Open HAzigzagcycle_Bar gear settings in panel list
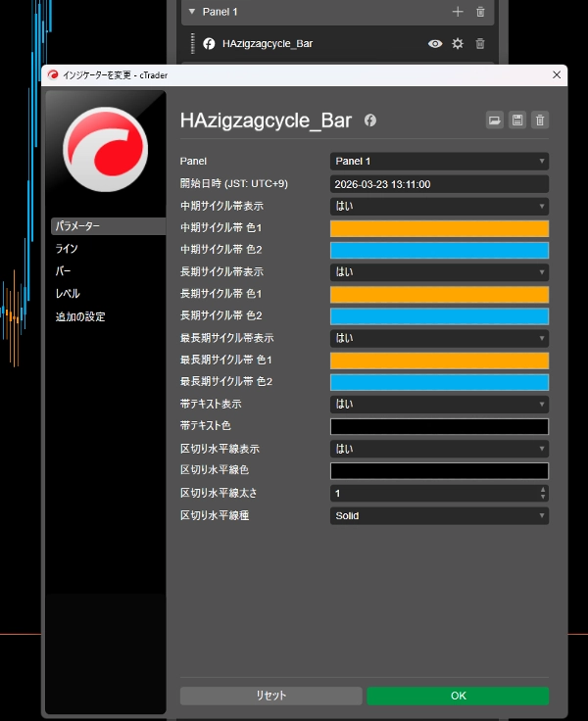Screen dimensions: 588x721 point(458,44)
